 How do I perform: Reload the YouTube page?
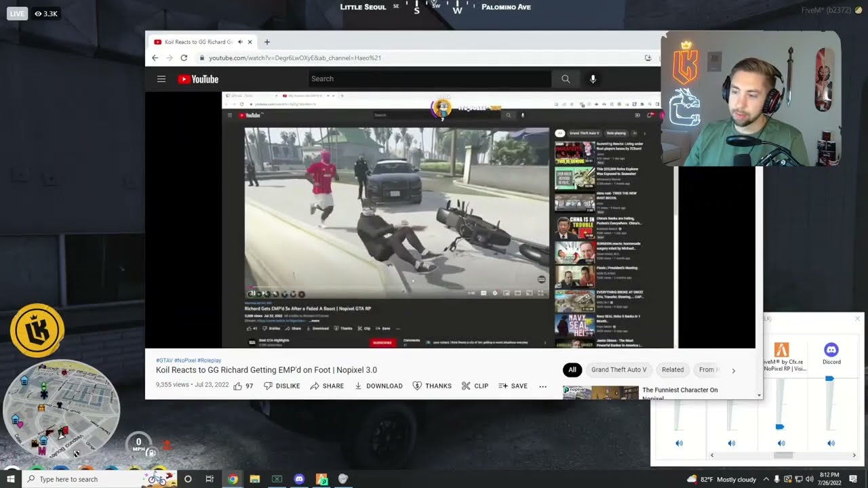click(x=184, y=58)
